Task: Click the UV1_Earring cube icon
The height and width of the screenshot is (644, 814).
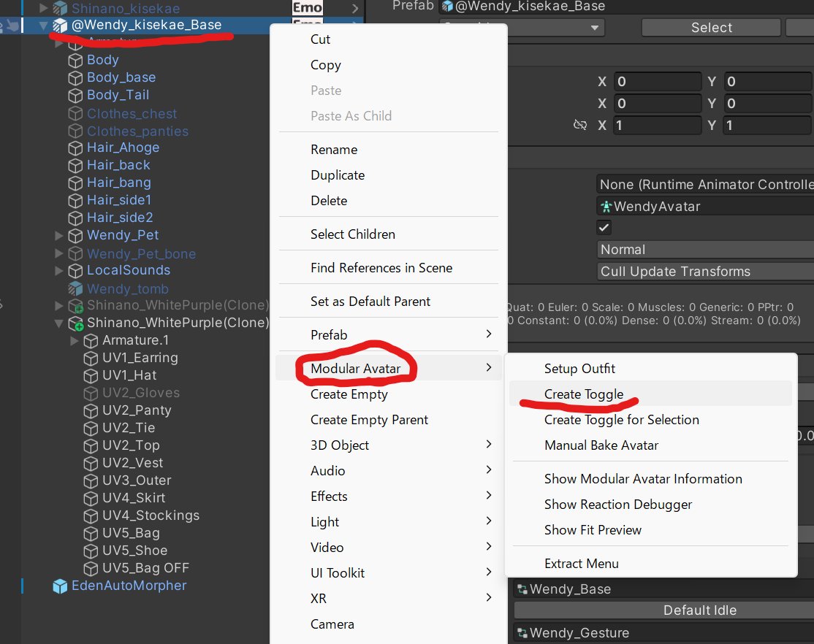Action: (91, 358)
